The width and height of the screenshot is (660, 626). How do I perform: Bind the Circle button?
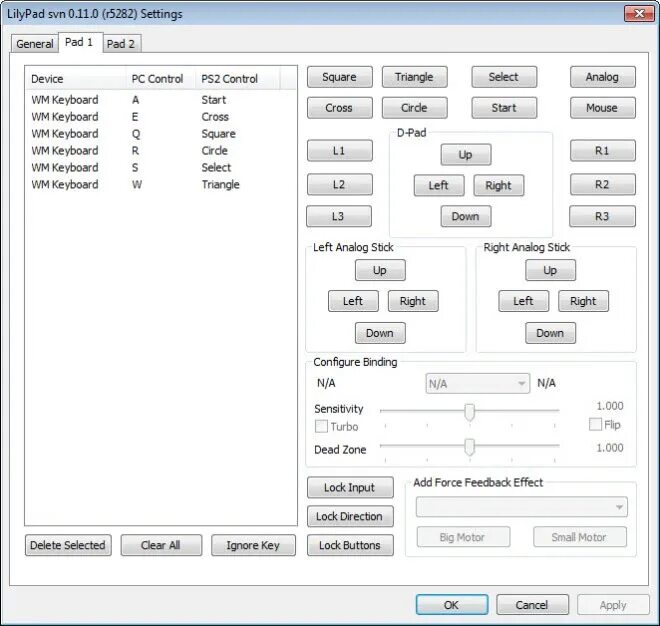pos(414,108)
